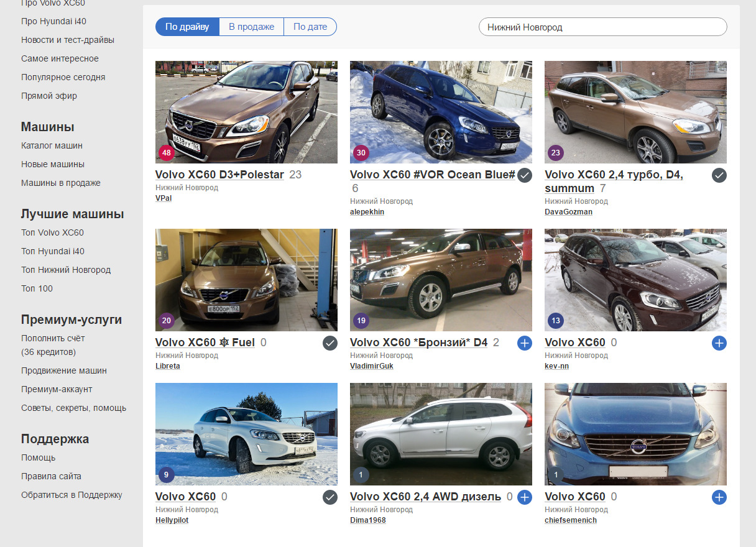This screenshot has height=547, width=756.
Task: Open Volvo XC60 #VOR Ocean Blue# title link
Action: point(433,175)
